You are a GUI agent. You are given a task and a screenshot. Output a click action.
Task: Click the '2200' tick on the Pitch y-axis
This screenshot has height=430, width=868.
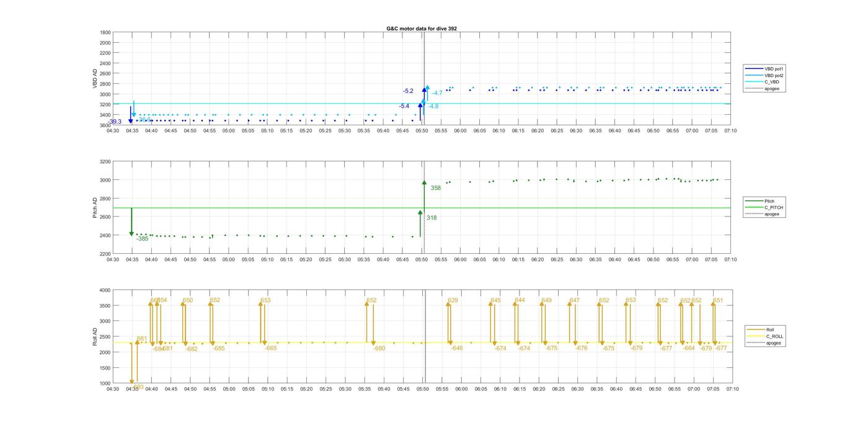pos(105,254)
